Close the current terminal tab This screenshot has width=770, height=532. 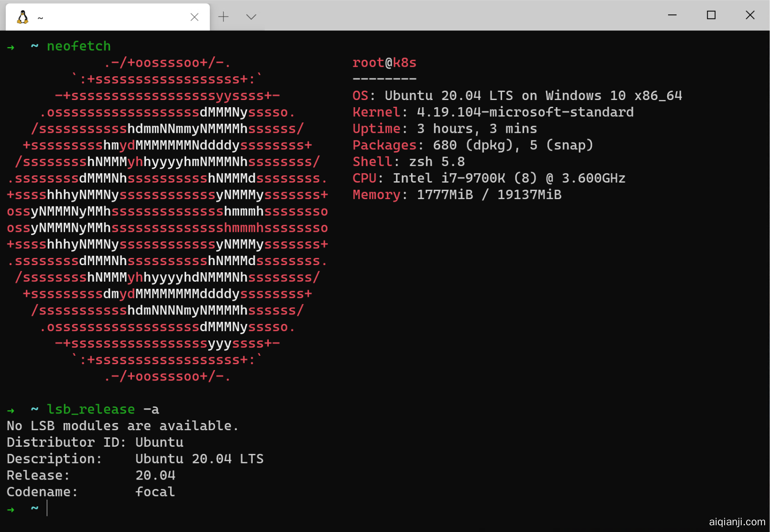click(x=195, y=17)
